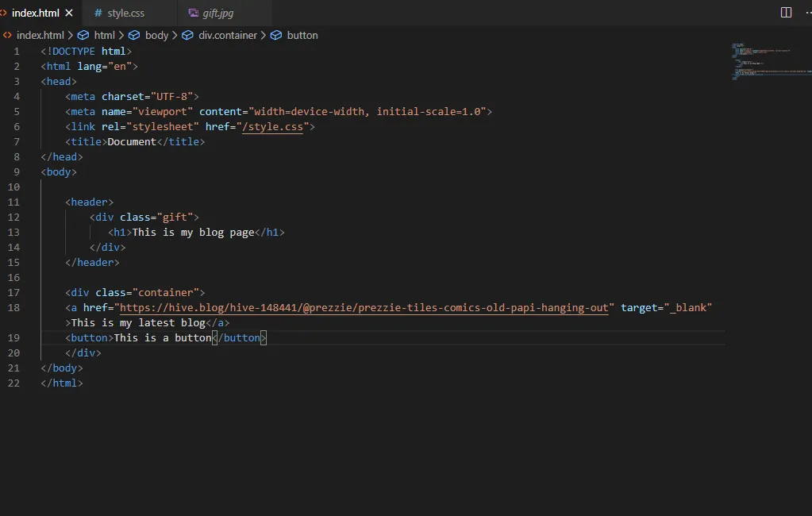
Task: Click line number 9 in the gutter
Action: [17, 172]
